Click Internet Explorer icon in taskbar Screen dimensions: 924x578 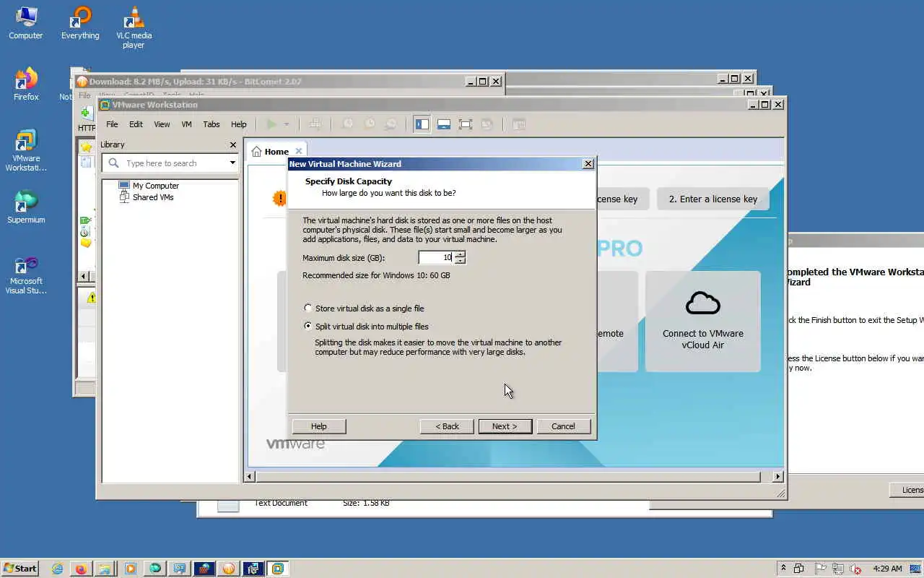click(57, 569)
